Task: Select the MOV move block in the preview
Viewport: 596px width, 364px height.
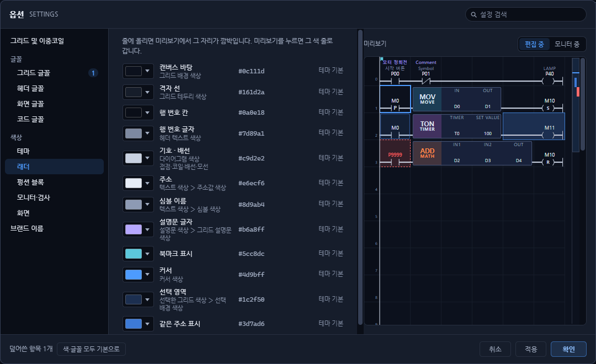Action: (x=456, y=99)
